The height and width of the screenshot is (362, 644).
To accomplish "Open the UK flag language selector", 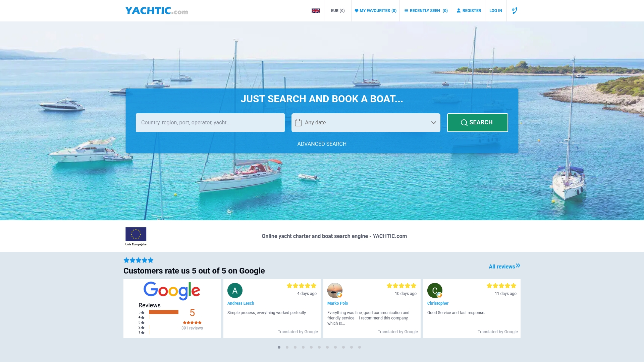I will (316, 11).
